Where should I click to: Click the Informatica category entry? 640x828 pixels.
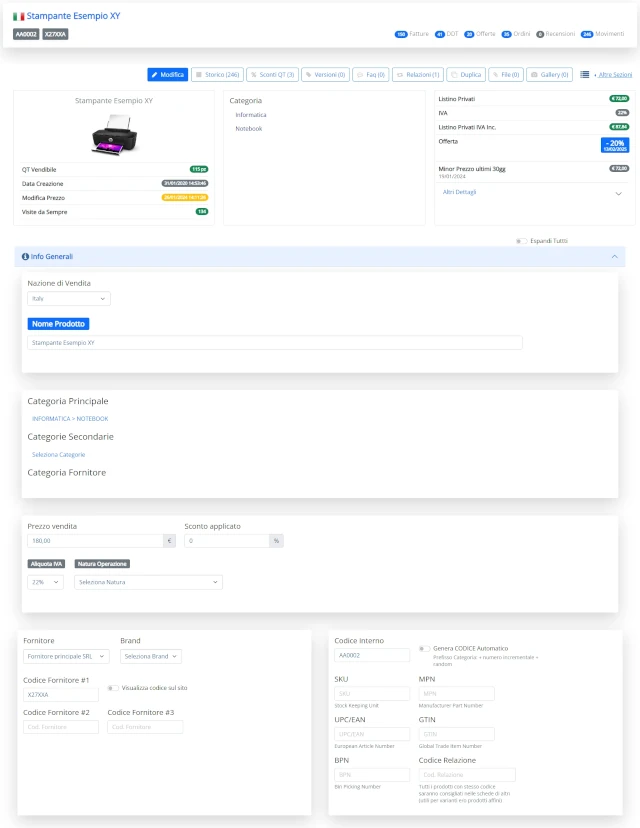(x=251, y=115)
